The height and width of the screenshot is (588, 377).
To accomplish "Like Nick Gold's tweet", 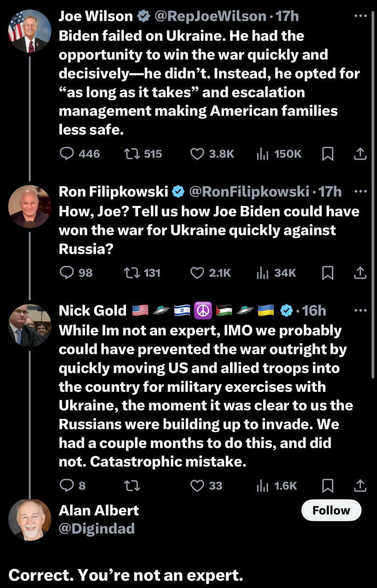I will point(198,486).
